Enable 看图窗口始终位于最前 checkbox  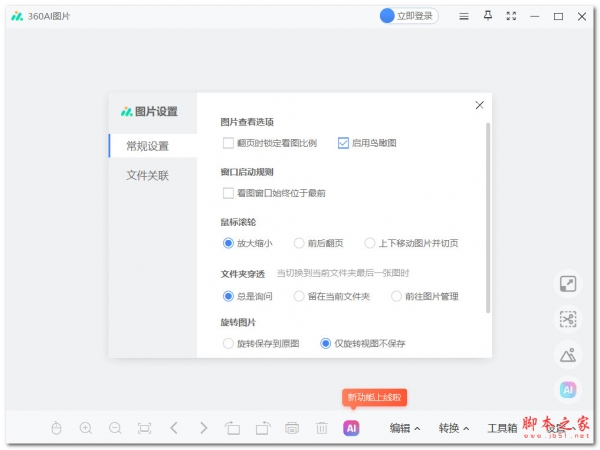(x=228, y=193)
